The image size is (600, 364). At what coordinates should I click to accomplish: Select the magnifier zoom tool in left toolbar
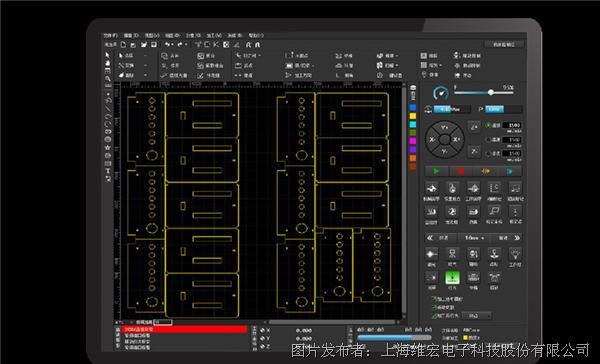[x=108, y=79]
